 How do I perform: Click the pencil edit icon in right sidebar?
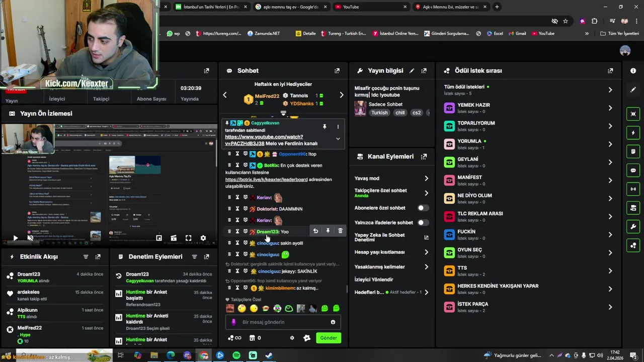point(633,89)
